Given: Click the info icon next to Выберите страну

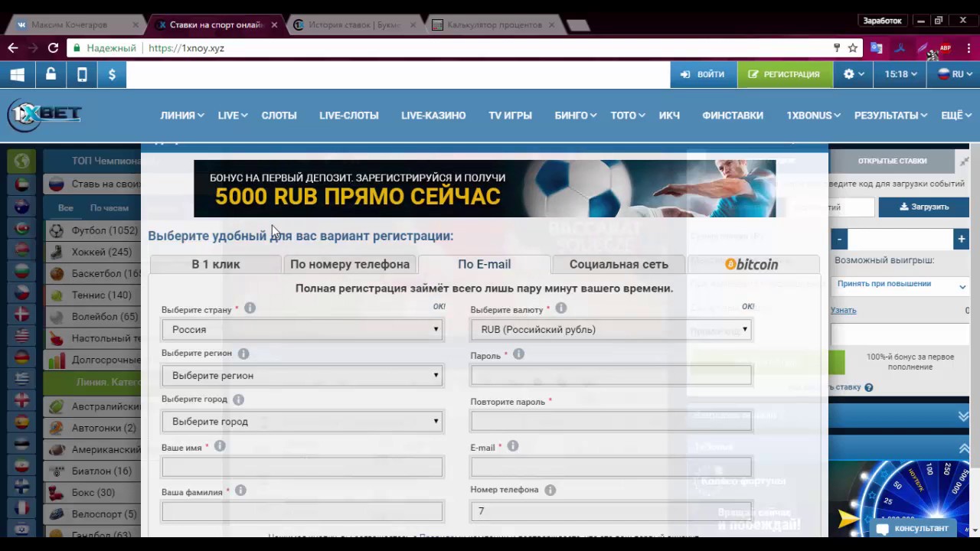Looking at the screenshot, I should point(250,308).
